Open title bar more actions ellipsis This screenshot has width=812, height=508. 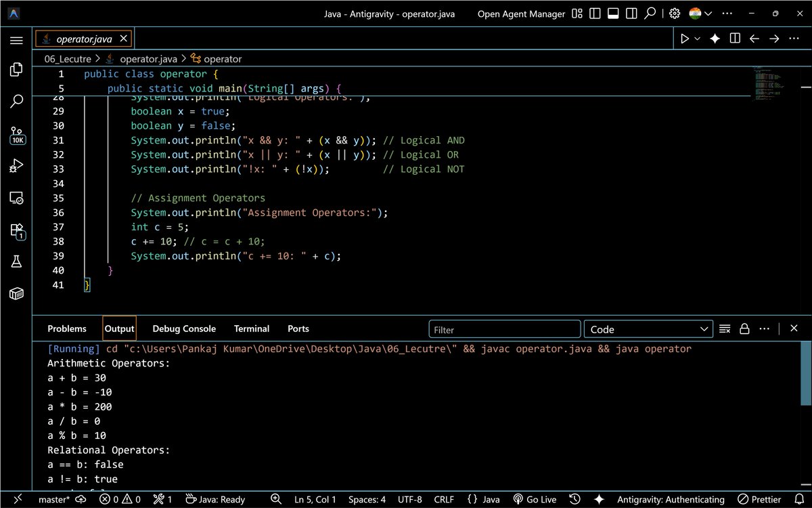click(x=727, y=14)
